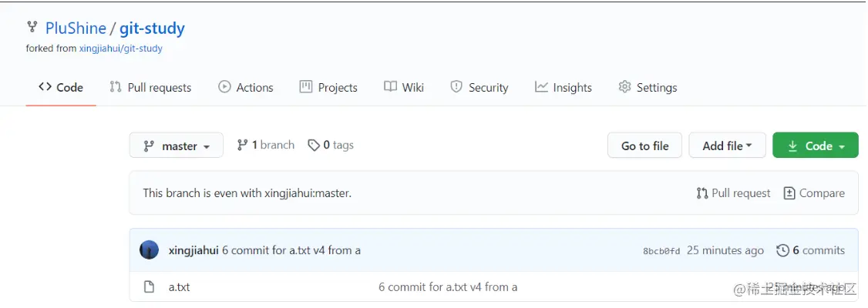View the Insights tab

coord(564,87)
